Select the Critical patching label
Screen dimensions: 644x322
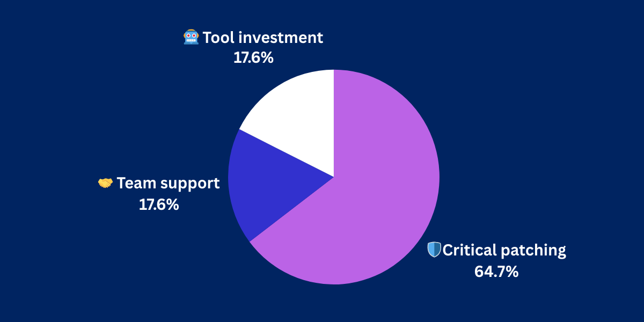pyautogui.click(x=504, y=250)
